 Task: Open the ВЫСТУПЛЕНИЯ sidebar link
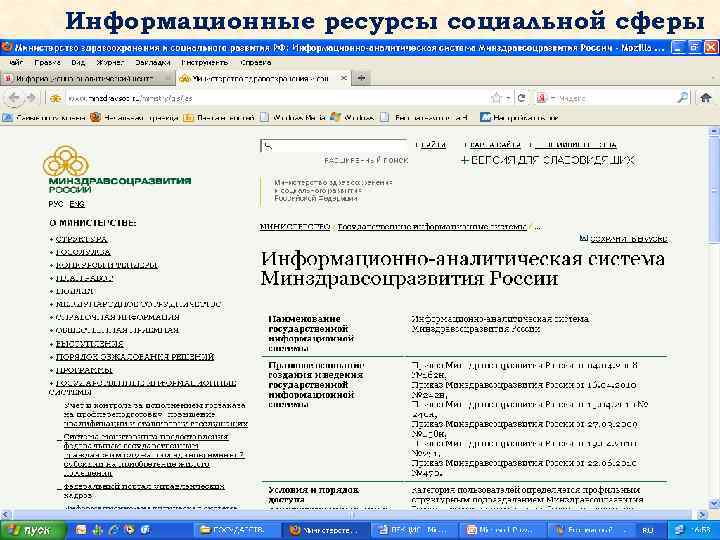pyautogui.click(x=90, y=343)
